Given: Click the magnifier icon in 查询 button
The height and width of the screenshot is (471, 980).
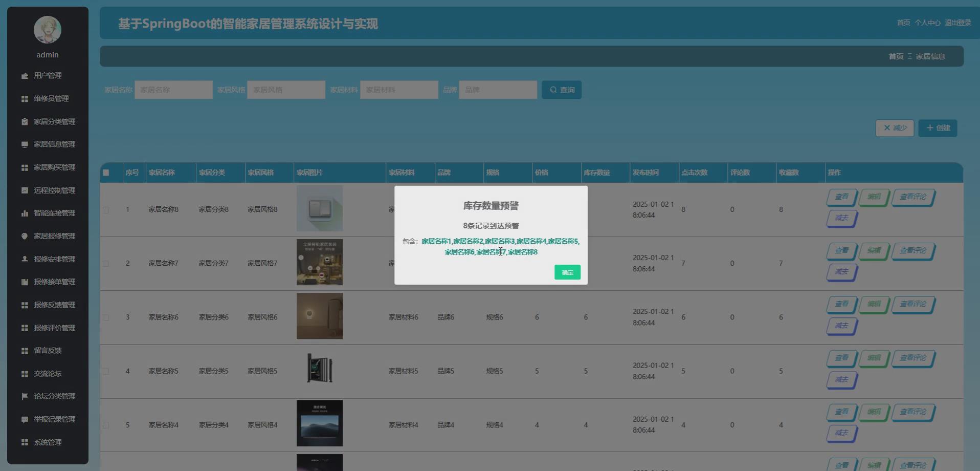Looking at the screenshot, I should 553,90.
